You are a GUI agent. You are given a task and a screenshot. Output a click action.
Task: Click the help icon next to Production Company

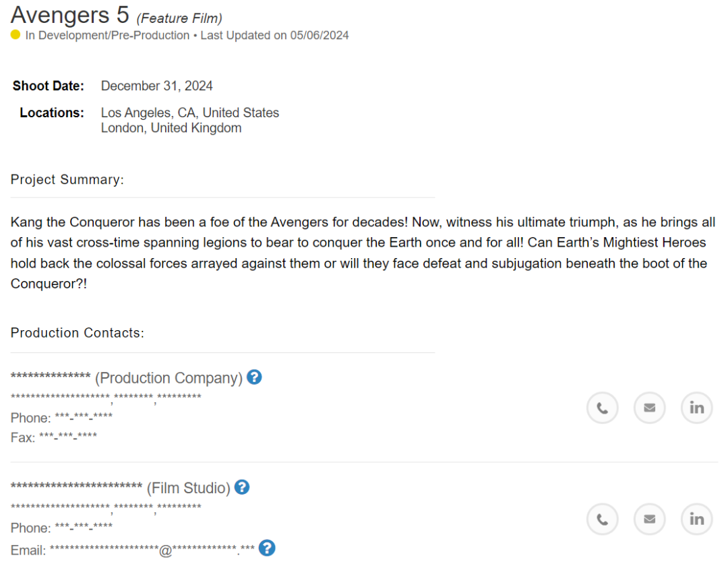254,377
